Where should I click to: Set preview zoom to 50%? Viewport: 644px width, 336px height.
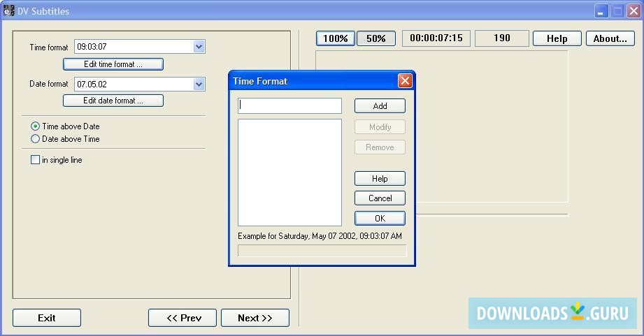tap(375, 38)
